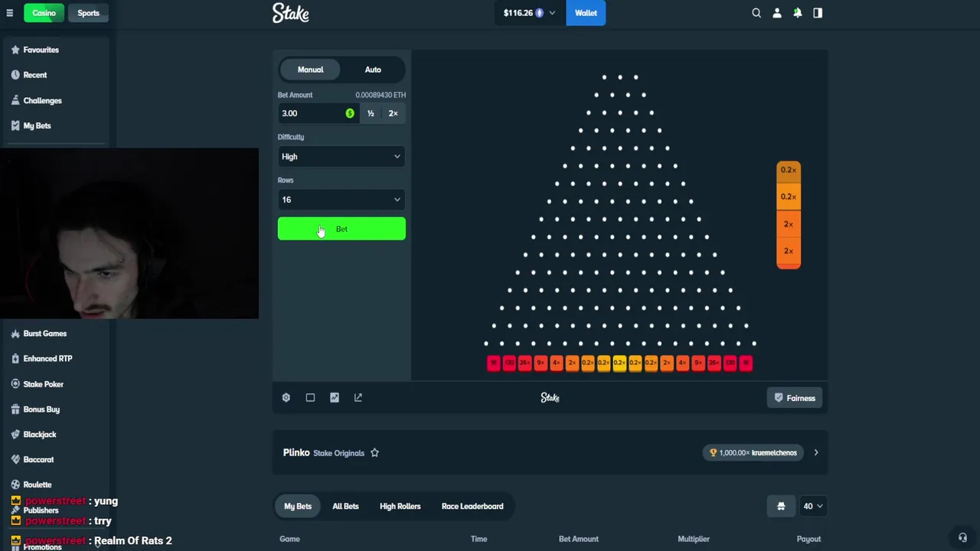Image resolution: width=980 pixels, height=551 pixels.
Task: Click the Challenges target icon
Action: point(15,100)
